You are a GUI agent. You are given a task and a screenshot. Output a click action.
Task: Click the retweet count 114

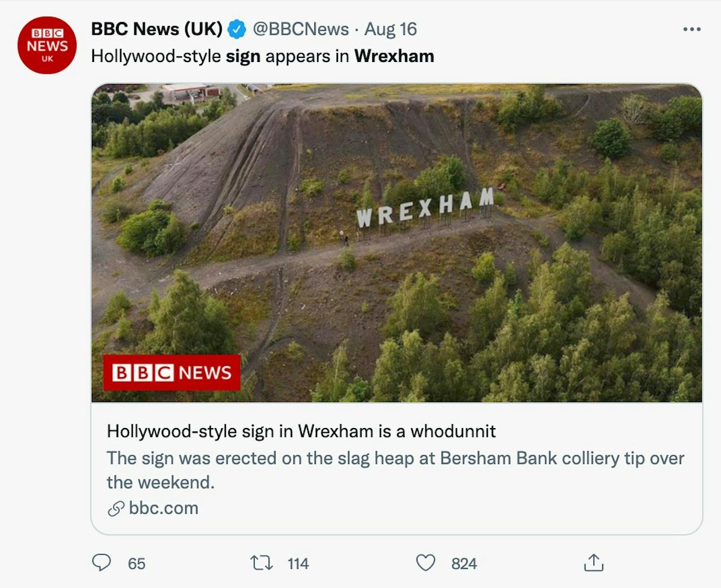[x=298, y=564]
